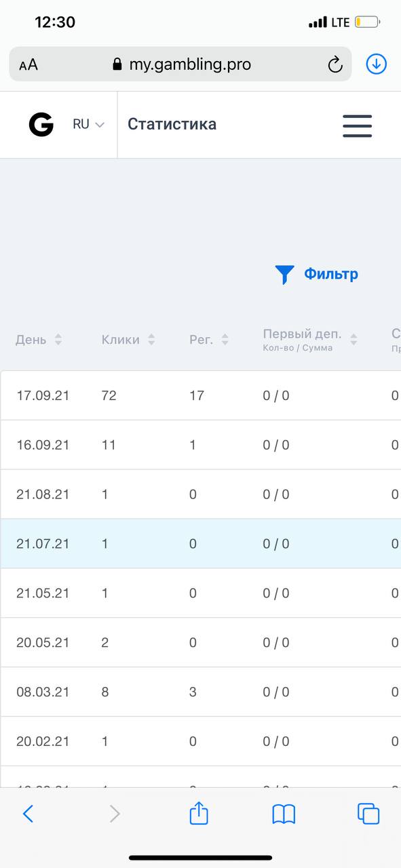This screenshot has width=401, height=868.
Task: Open the hamburger menu
Action: [x=358, y=125]
